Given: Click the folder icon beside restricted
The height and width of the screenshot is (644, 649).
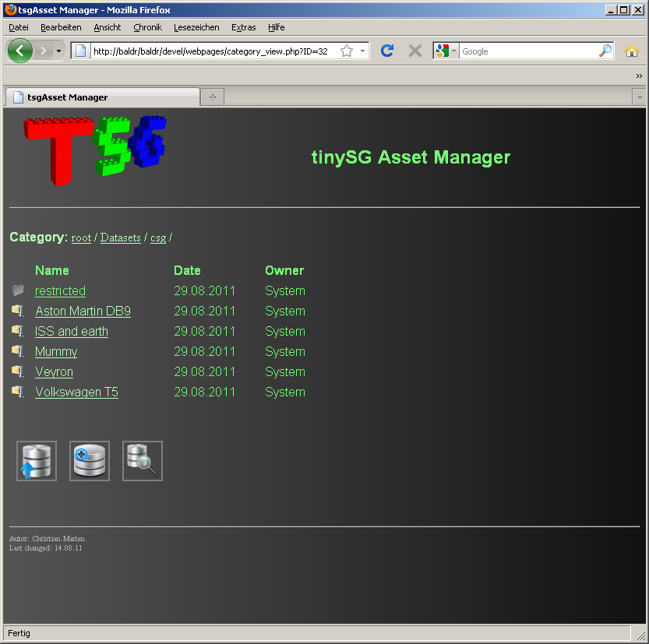Looking at the screenshot, I should click(18, 290).
